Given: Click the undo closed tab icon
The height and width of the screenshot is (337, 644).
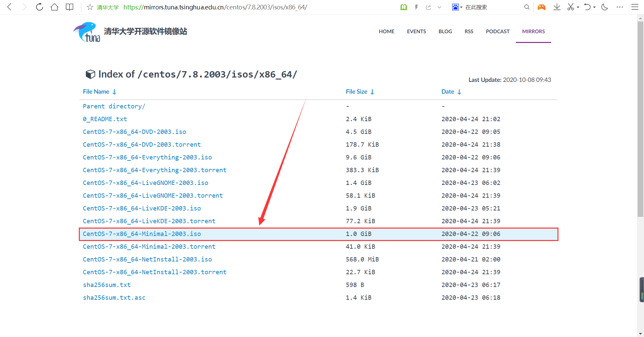Looking at the screenshot, I should pyautogui.click(x=587, y=7).
